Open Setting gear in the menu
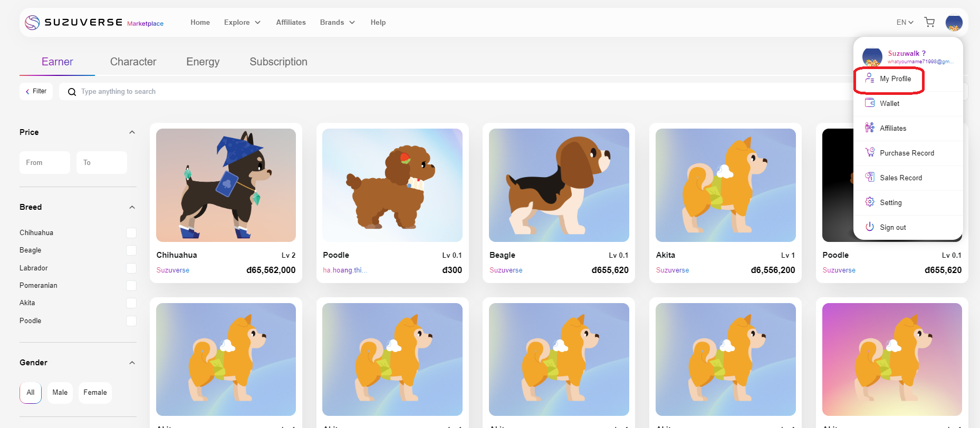 [x=870, y=202]
